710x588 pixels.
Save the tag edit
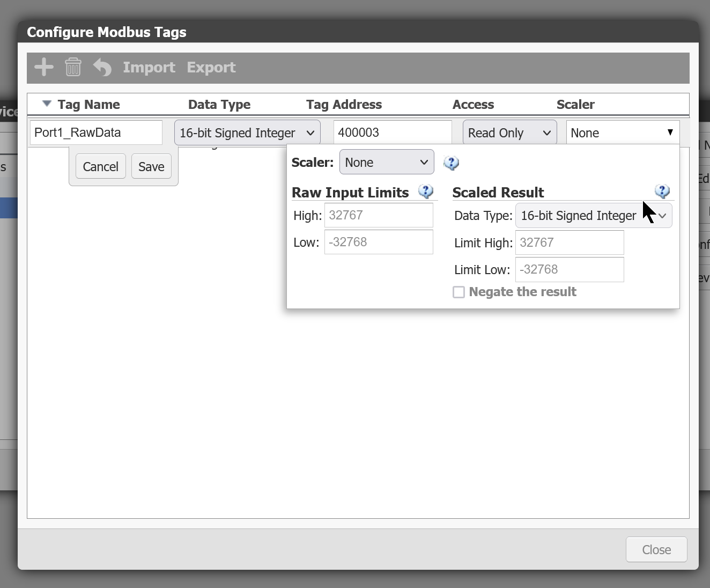click(x=151, y=166)
